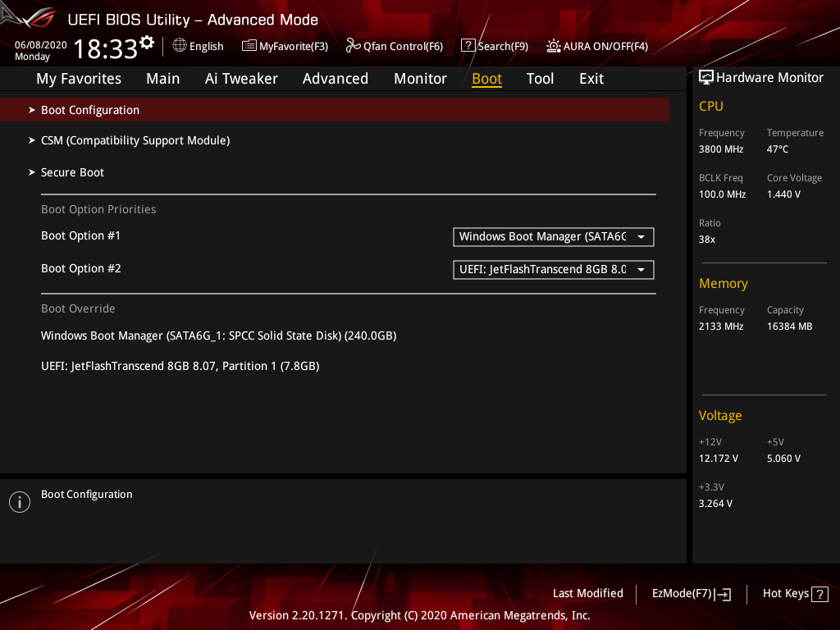Click the Hardware Monitor screen icon
This screenshot has height=630, width=840.
click(x=706, y=78)
